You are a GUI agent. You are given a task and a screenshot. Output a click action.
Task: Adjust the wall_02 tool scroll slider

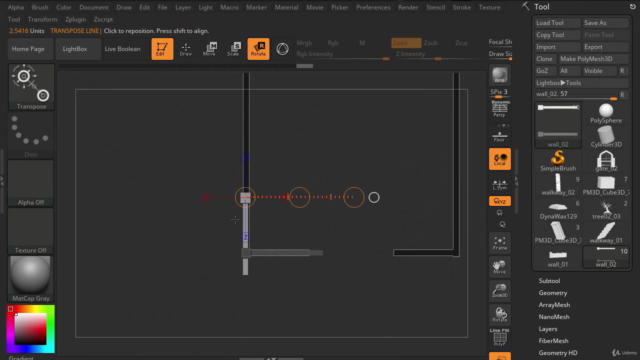coord(576,95)
